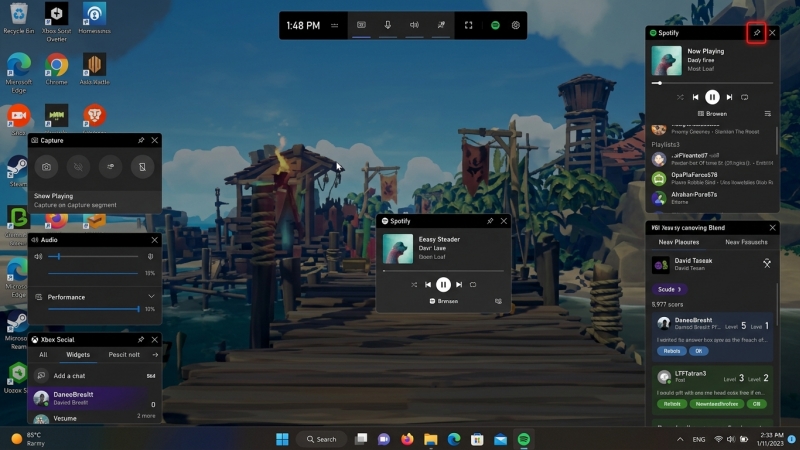Open the Windows Start menu
Screen dimensions: 800x450
point(282,439)
